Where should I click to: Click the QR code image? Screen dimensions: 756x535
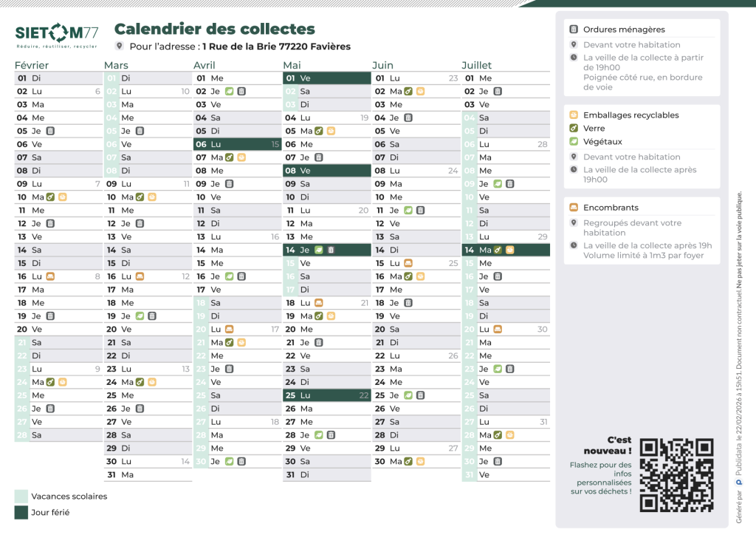[x=676, y=475]
